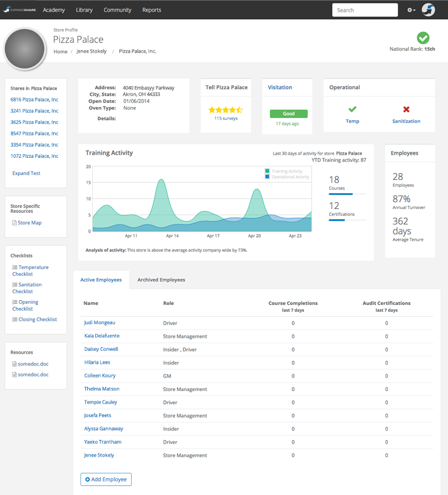Click the five-star rating icons
Screen dimensions: 448x495
tap(226, 110)
